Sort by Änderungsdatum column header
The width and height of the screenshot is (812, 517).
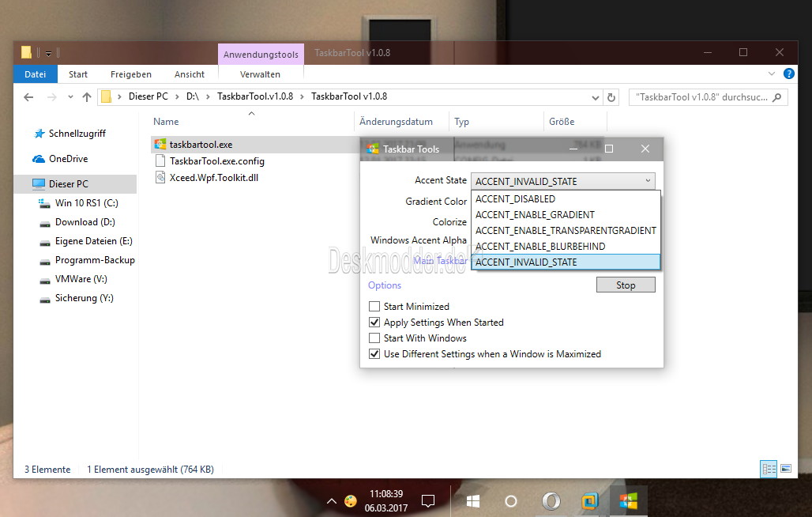tap(396, 122)
